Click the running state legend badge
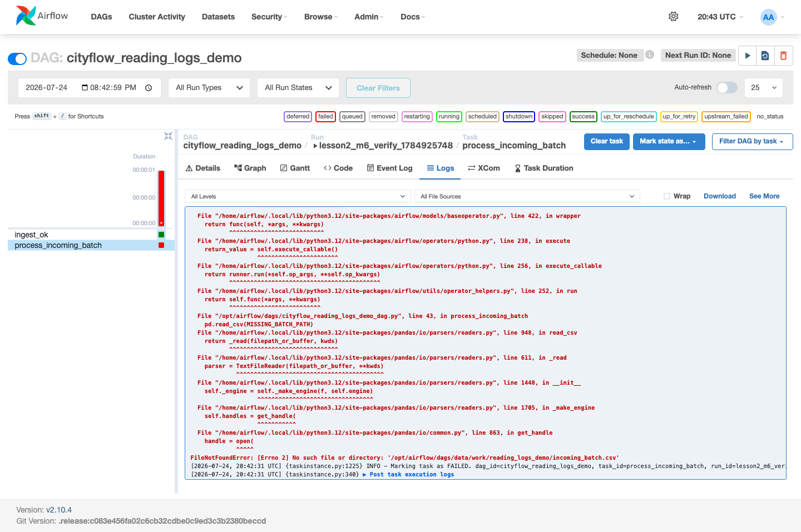 pyautogui.click(x=449, y=116)
